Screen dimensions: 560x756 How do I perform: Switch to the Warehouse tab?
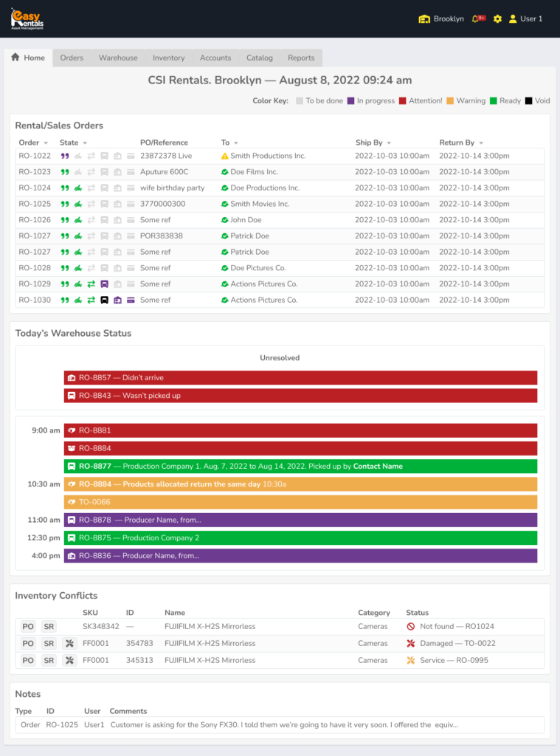(x=118, y=58)
